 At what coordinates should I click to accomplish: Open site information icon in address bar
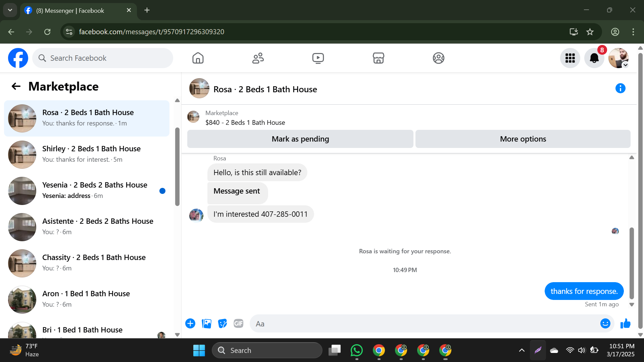coord(69,32)
